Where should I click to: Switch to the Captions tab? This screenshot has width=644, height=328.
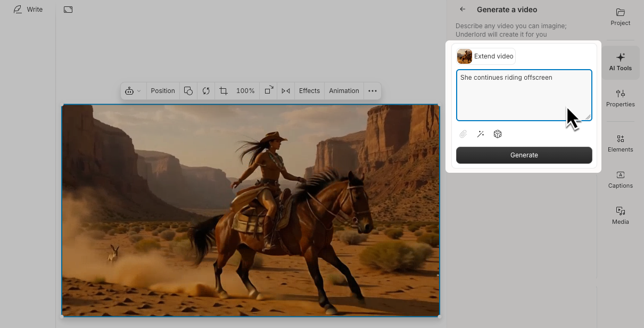(620, 180)
